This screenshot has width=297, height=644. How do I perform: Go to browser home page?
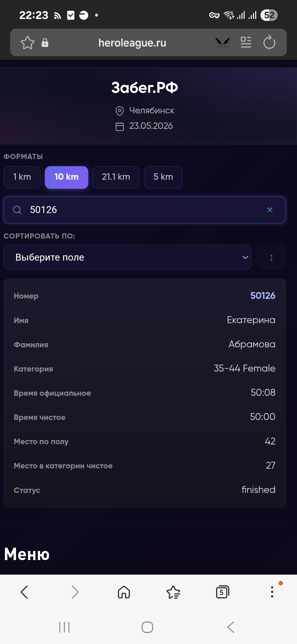pos(124,592)
